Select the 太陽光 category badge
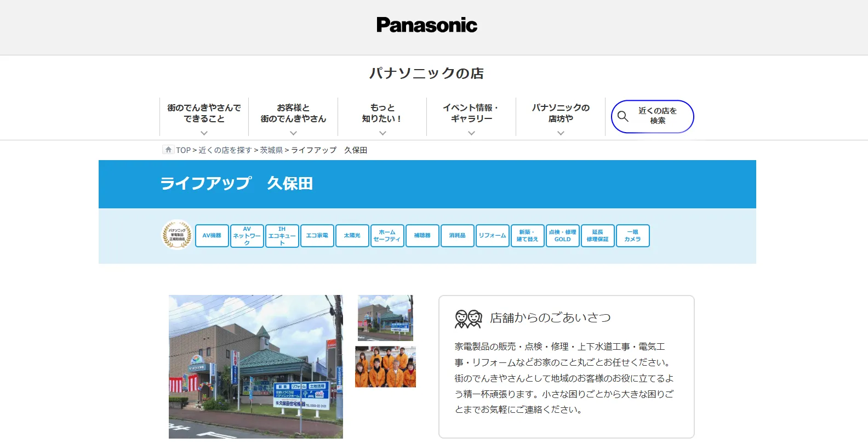The height and width of the screenshot is (443, 868). [x=352, y=236]
